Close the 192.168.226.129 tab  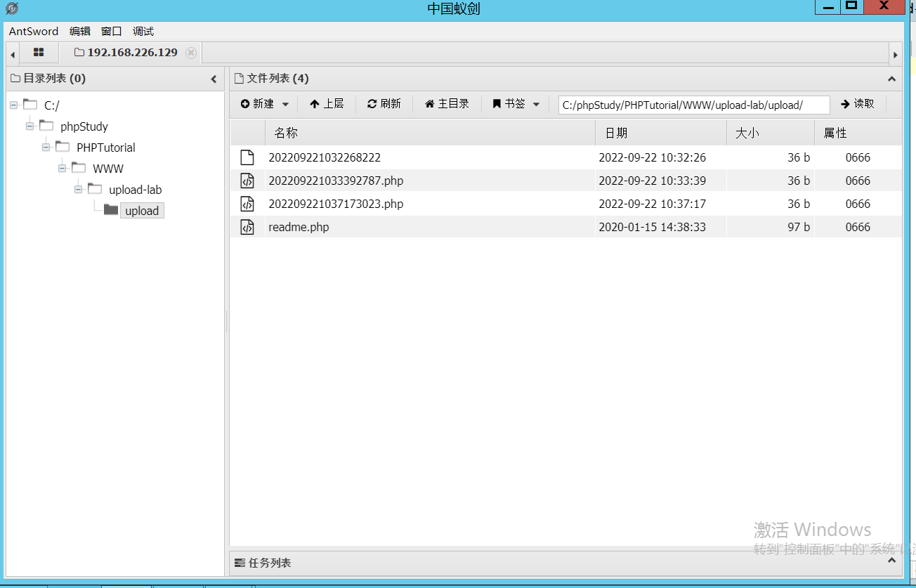(x=191, y=53)
